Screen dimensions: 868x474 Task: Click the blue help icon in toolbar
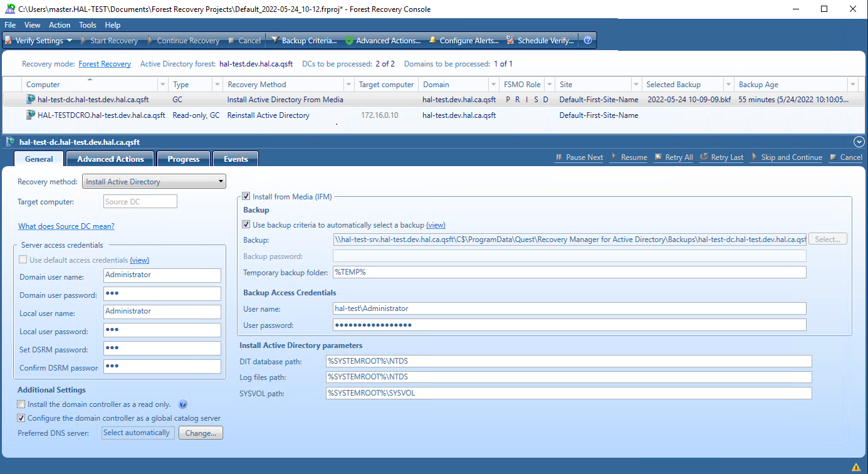click(x=588, y=41)
